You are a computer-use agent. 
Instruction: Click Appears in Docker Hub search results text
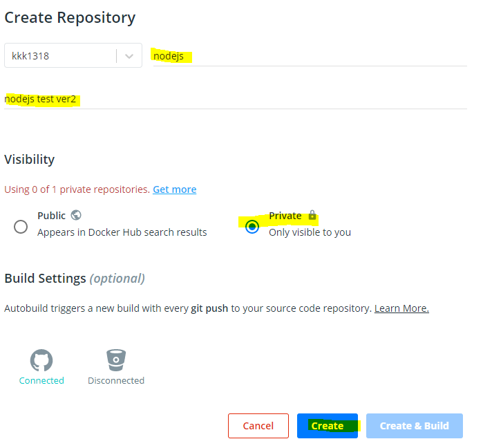(x=122, y=232)
